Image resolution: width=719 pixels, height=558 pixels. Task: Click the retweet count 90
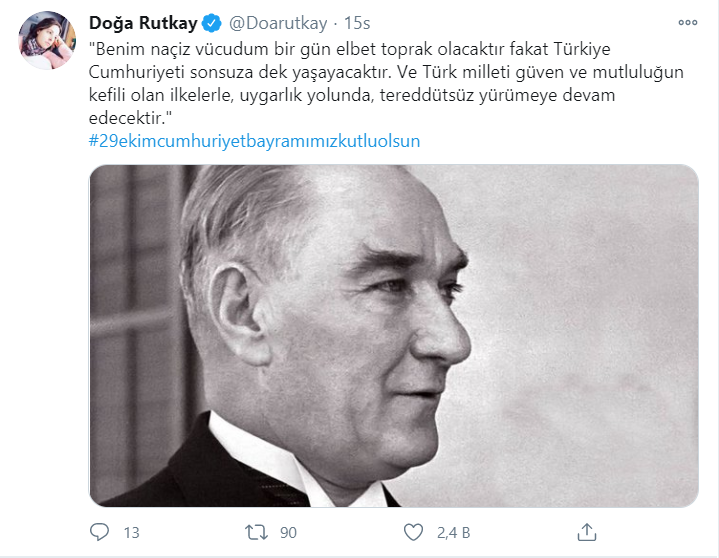point(288,532)
